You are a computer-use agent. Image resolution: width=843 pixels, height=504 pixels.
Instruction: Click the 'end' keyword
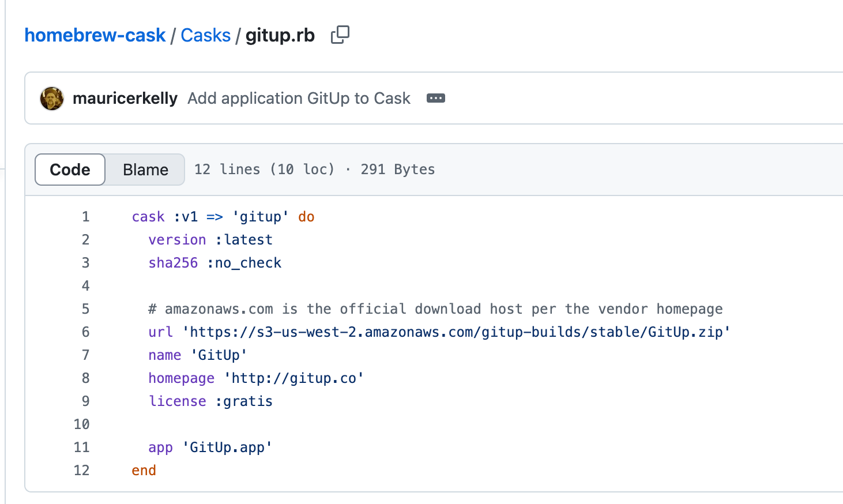click(144, 471)
